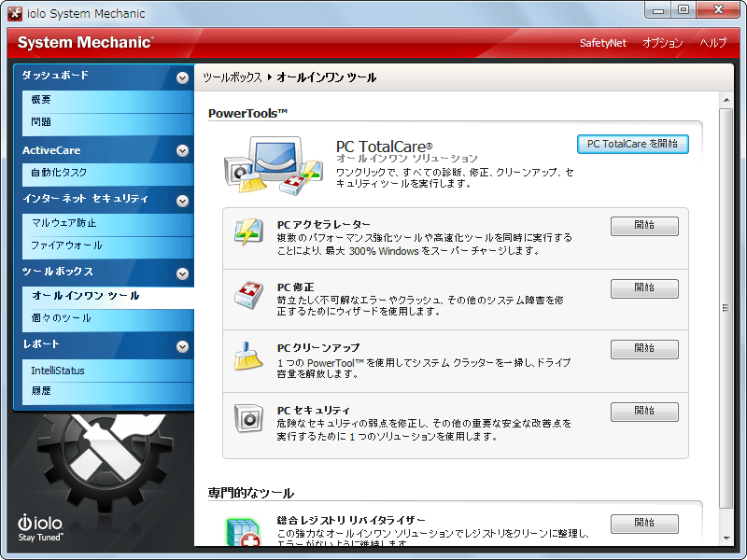
Task: Click the PowerTools™ section heading
Action: 247,113
